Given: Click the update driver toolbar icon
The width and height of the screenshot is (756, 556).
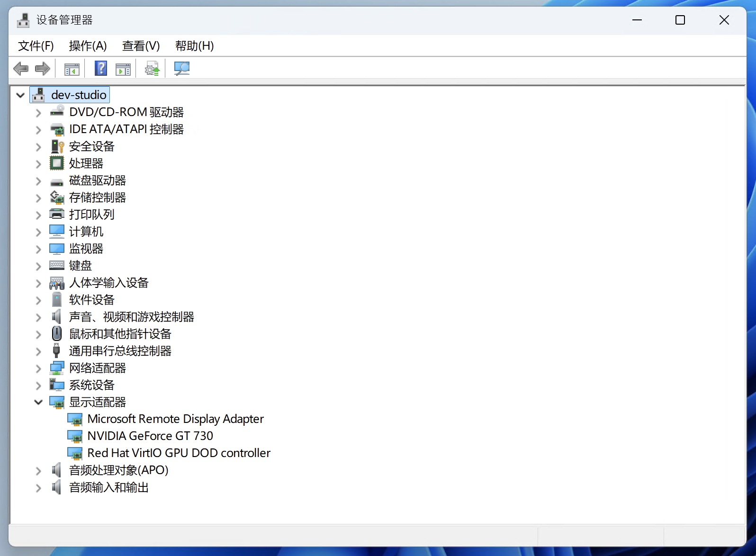Looking at the screenshot, I should click(152, 69).
